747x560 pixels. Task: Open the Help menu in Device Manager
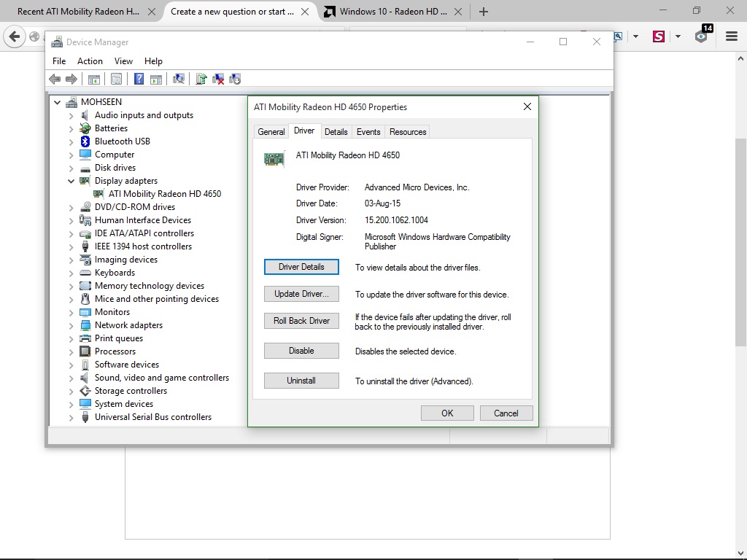click(x=153, y=61)
